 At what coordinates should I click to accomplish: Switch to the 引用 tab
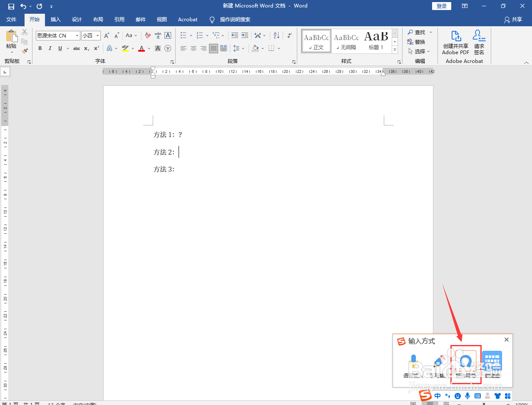(x=119, y=20)
